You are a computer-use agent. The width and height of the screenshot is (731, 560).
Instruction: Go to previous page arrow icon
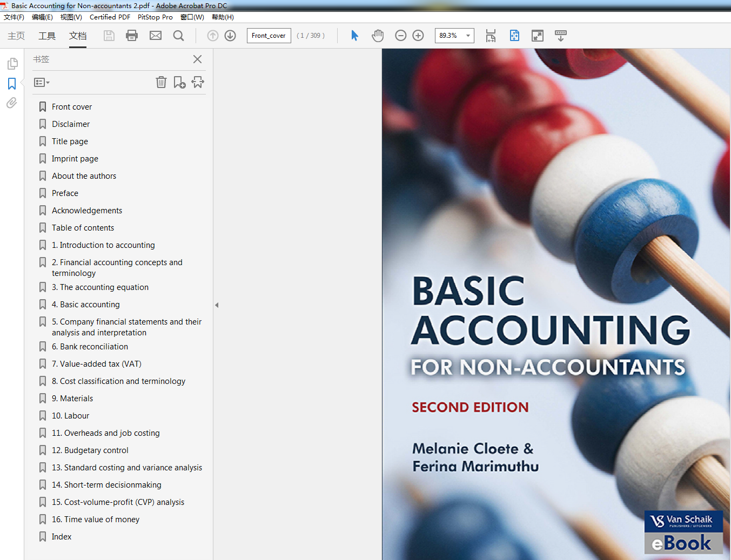[213, 36]
